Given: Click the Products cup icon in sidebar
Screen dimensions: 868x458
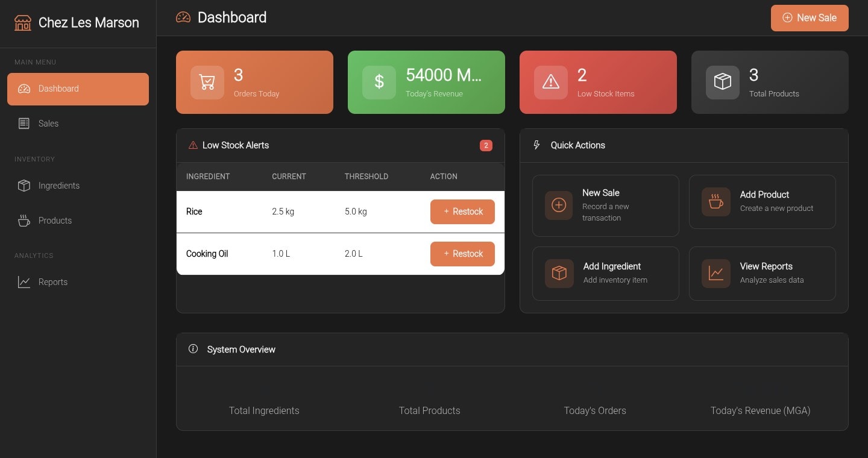Looking at the screenshot, I should (x=24, y=221).
